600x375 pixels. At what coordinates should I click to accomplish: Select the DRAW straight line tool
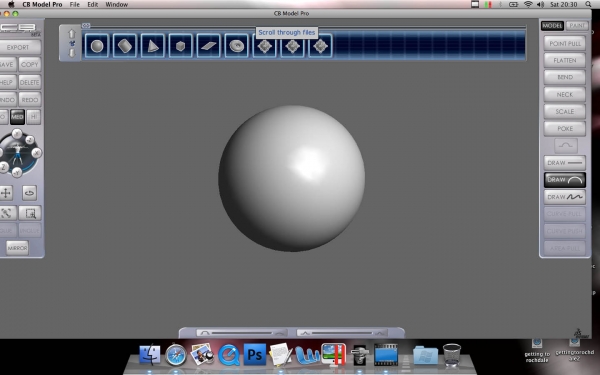565,163
